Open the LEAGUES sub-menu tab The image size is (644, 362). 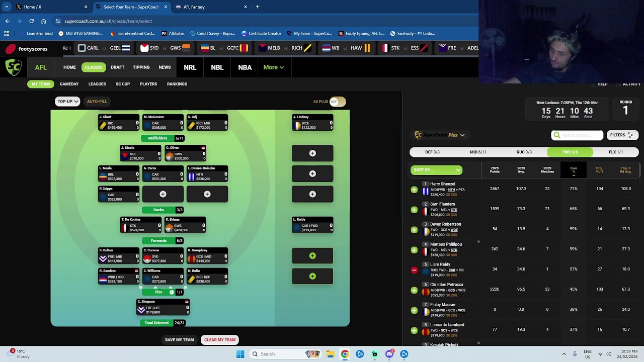pos(97,84)
